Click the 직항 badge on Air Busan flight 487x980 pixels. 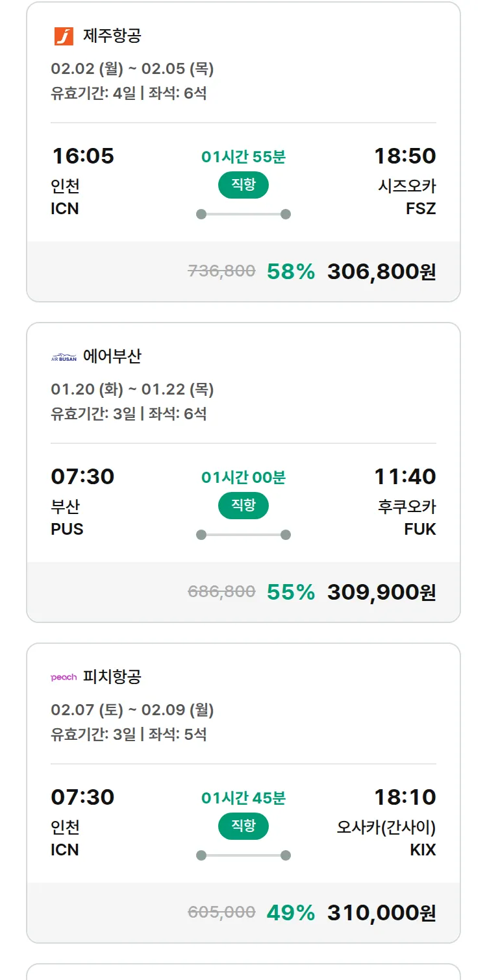coord(243,506)
